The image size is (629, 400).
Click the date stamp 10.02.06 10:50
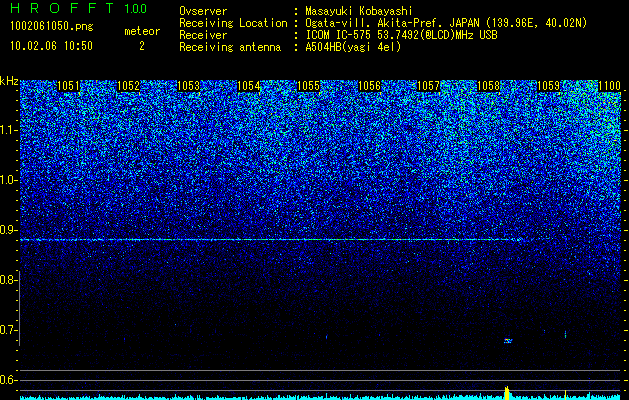pos(51,46)
